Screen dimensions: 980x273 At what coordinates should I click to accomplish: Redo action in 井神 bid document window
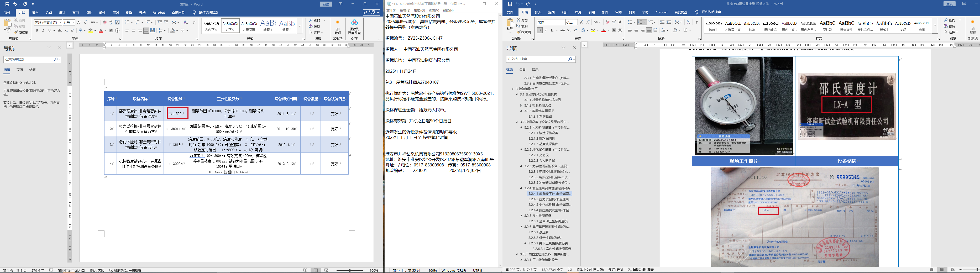click(x=528, y=4)
